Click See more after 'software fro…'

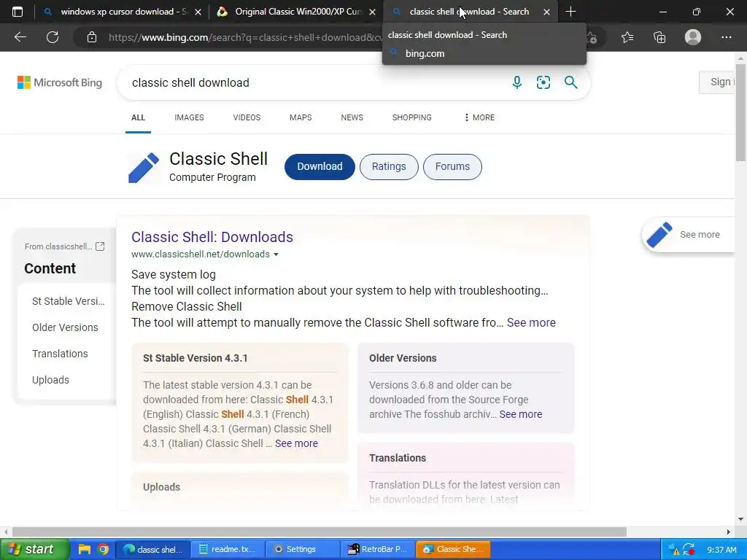point(531,323)
